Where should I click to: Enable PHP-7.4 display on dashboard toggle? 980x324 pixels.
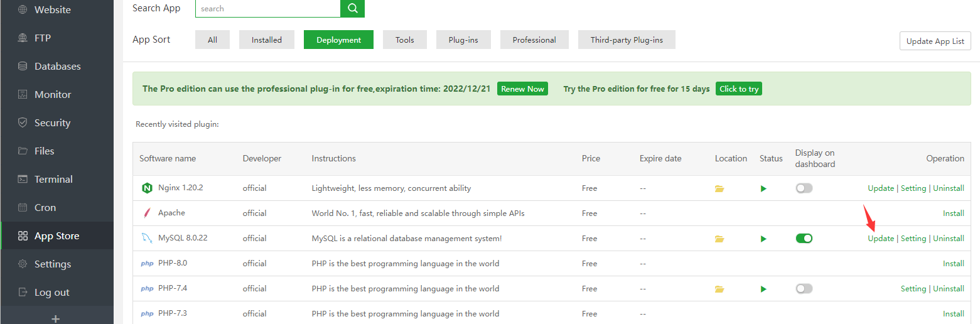pos(804,288)
